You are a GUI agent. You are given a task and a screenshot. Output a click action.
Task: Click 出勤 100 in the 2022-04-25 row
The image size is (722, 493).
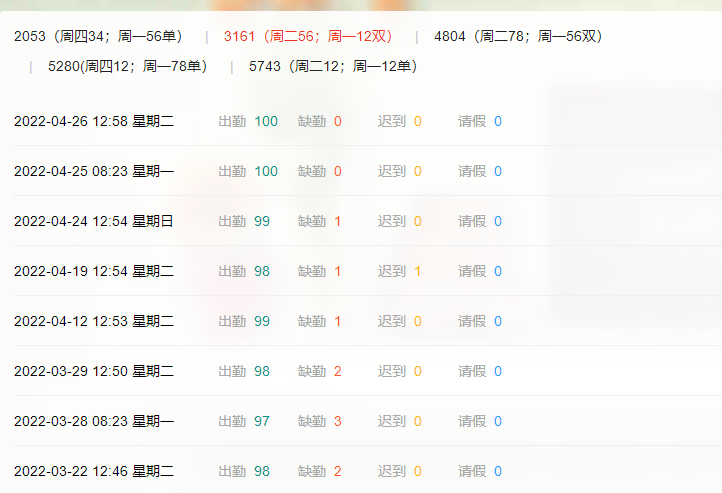(249, 171)
